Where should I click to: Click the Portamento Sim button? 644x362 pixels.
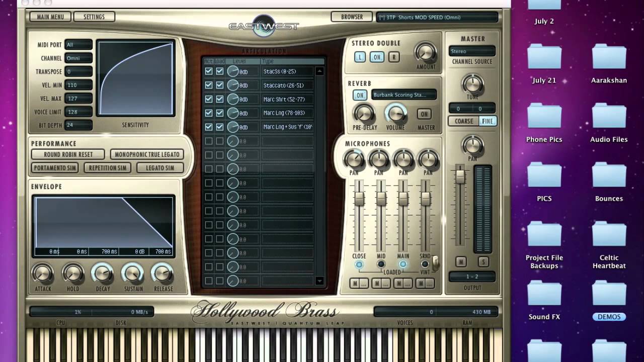point(55,168)
